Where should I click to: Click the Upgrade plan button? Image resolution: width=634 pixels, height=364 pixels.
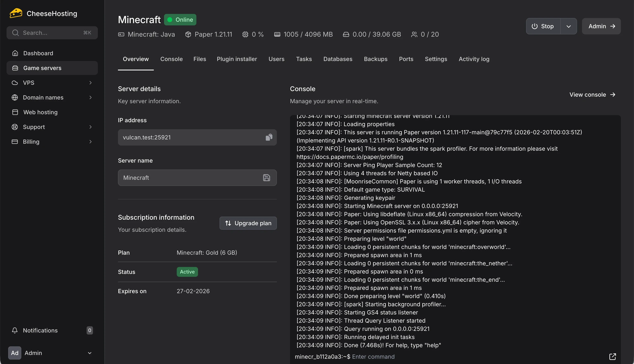(248, 223)
